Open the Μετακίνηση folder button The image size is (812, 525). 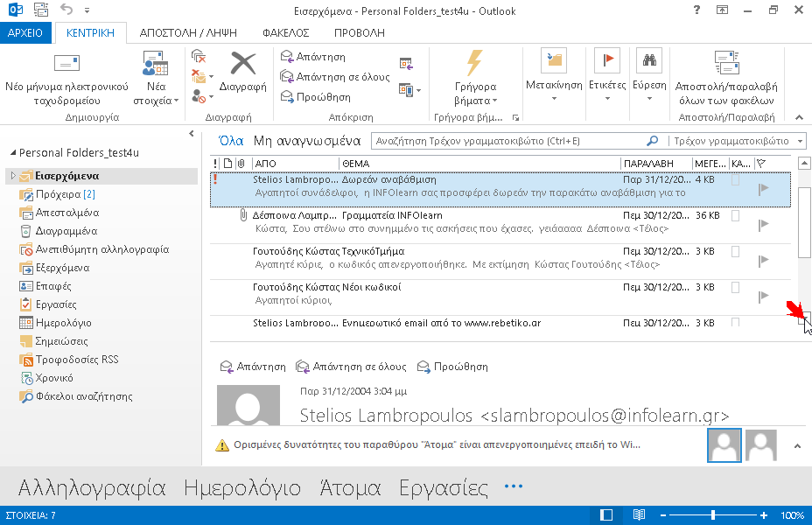pyautogui.click(x=554, y=75)
